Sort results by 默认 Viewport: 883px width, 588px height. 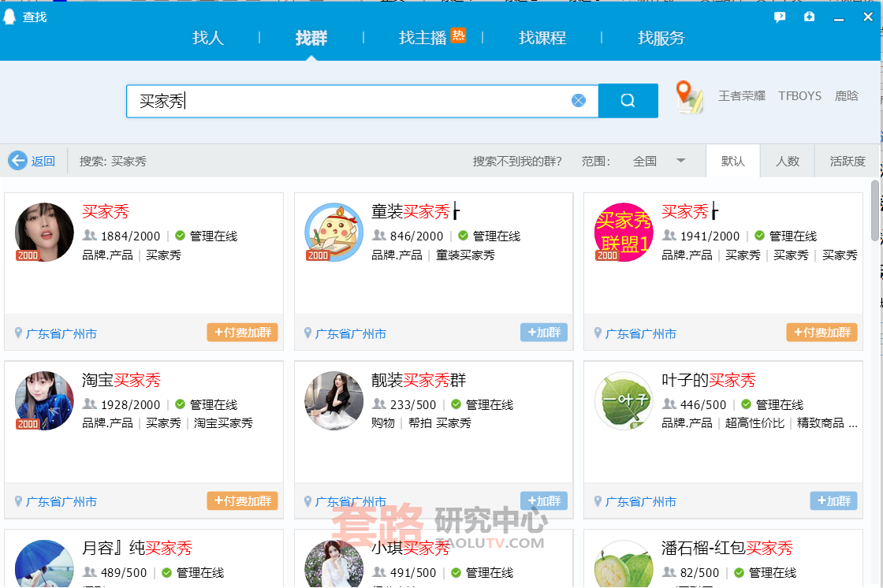(732, 161)
